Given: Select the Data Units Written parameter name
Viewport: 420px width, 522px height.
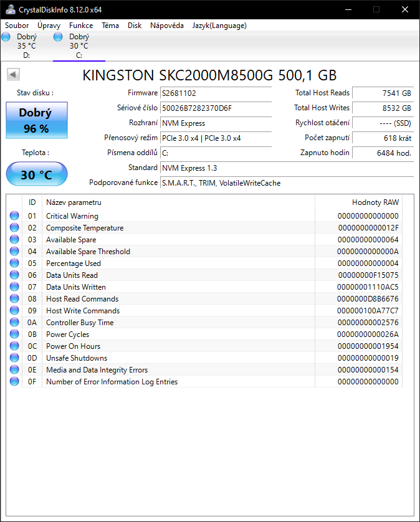Looking at the screenshot, I should [76, 287].
